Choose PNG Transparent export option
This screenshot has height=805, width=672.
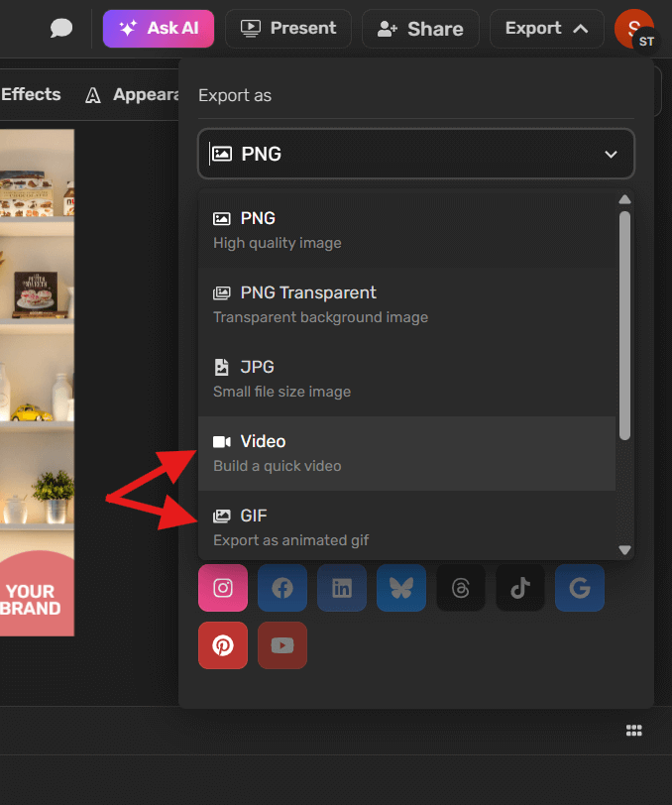[407, 304]
